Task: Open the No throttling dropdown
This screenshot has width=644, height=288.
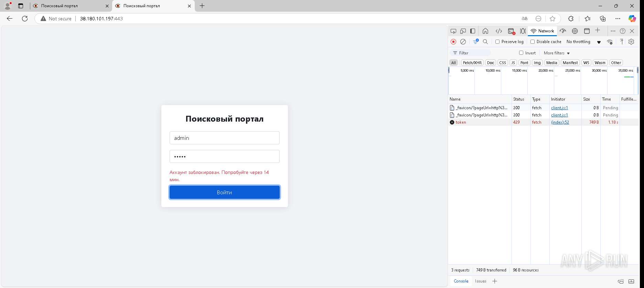Action: (x=583, y=42)
